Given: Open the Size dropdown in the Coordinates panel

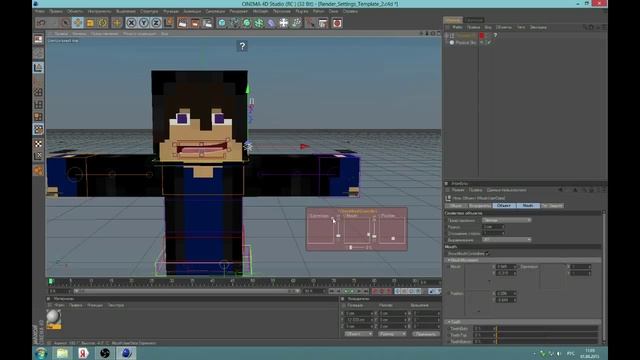Looking at the screenshot, I should click(392, 334).
